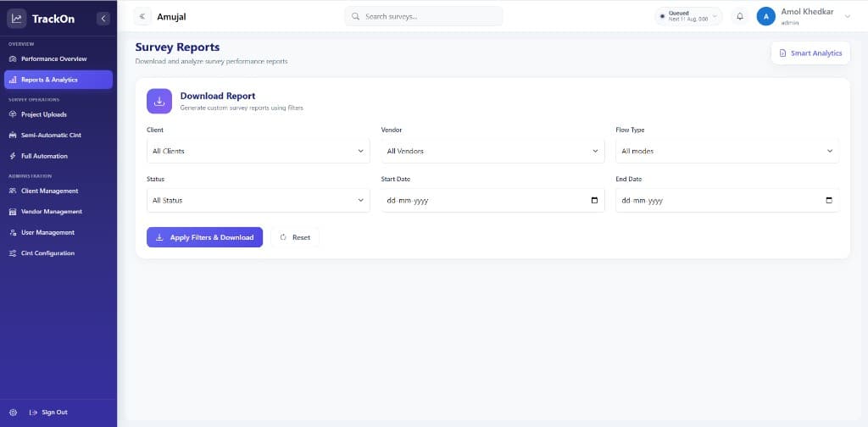Focus the End Date field
Screen dimensions: 868x427
click(x=727, y=200)
